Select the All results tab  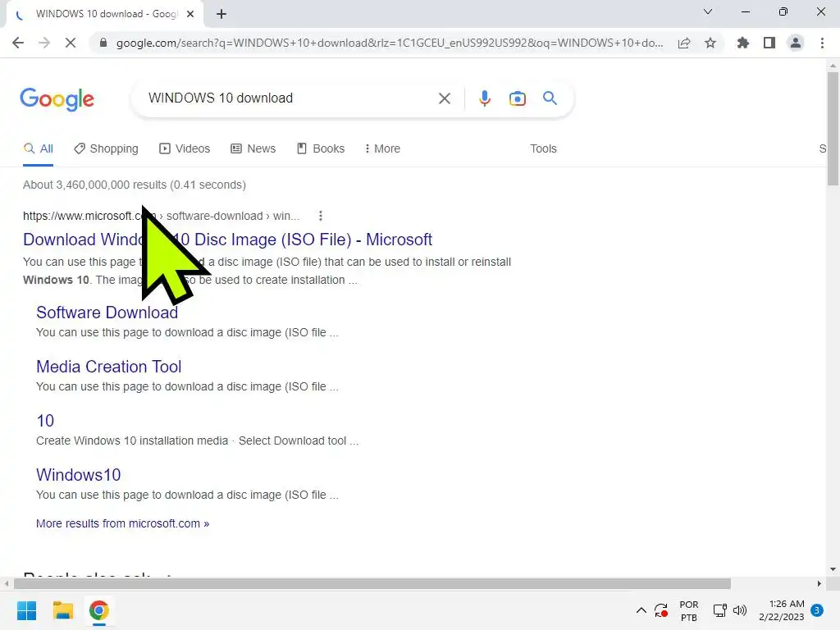[38, 149]
